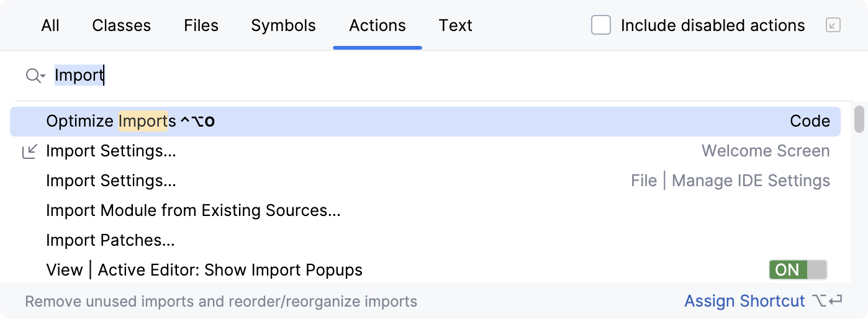Click the search magnifier history icon
The image size is (868, 319).
click(35, 76)
